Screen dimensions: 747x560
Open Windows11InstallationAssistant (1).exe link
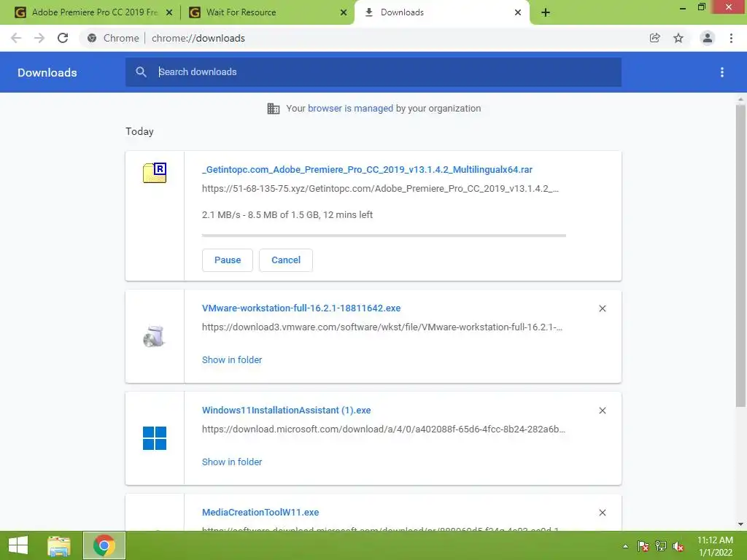(x=286, y=410)
